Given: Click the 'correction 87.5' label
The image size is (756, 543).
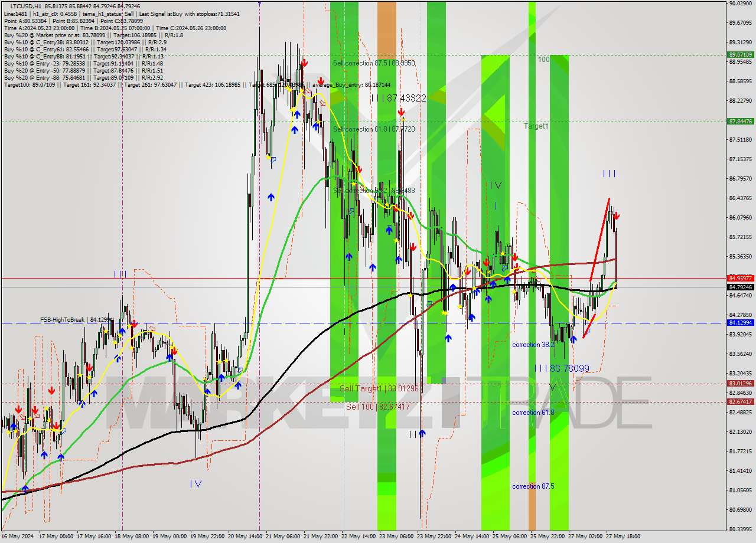Looking at the screenshot, I should 533,486.
